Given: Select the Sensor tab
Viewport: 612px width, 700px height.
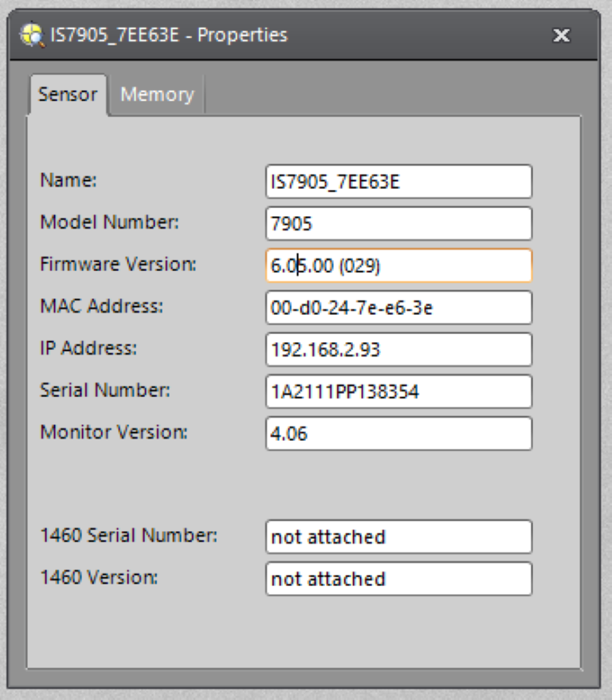Looking at the screenshot, I should click(x=68, y=94).
